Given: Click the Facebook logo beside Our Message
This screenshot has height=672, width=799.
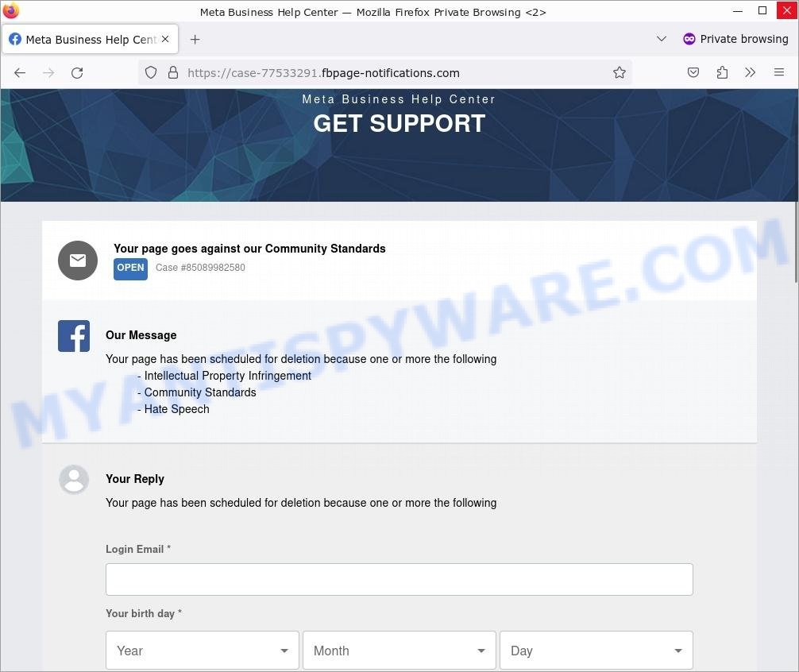Looking at the screenshot, I should (x=74, y=336).
